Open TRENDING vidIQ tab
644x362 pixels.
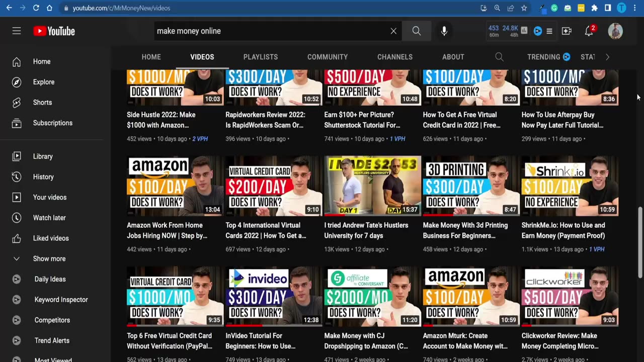[x=548, y=57]
